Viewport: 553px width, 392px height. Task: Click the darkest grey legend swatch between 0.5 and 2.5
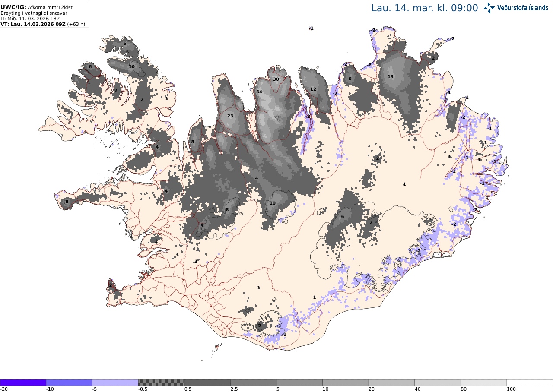(x=207, y=383)
